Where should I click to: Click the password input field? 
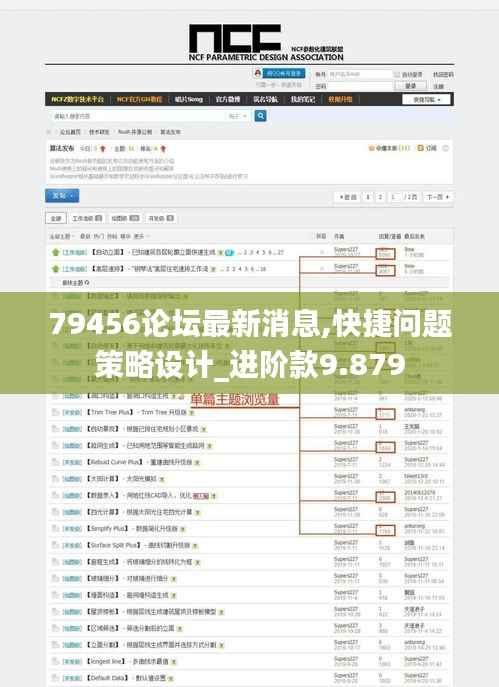click(360, 86)
